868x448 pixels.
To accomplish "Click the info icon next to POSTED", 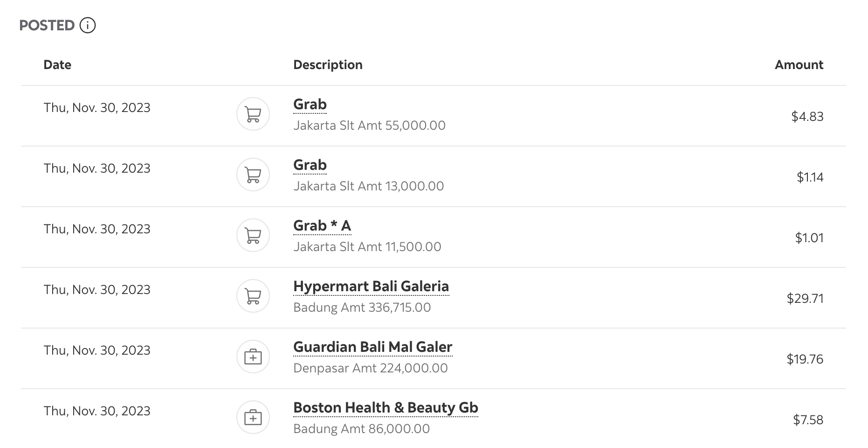I will coord(88,25).
